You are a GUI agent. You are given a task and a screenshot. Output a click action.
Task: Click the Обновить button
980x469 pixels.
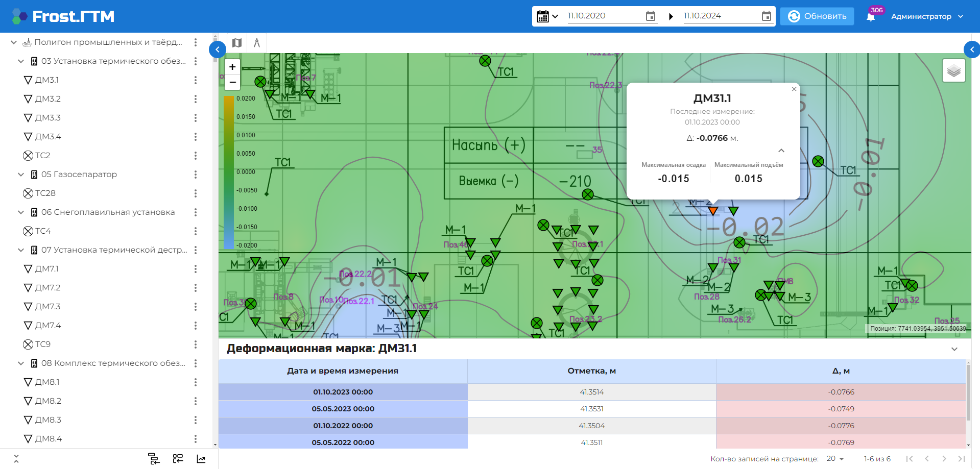[817, 16]
